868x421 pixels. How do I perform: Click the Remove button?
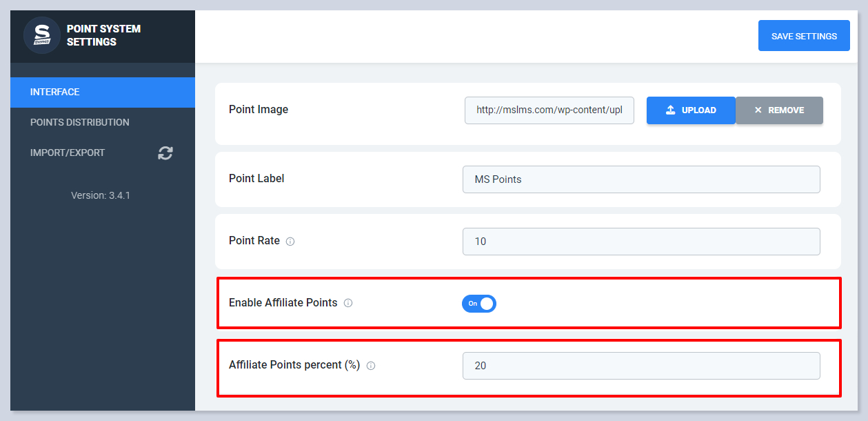779,110
